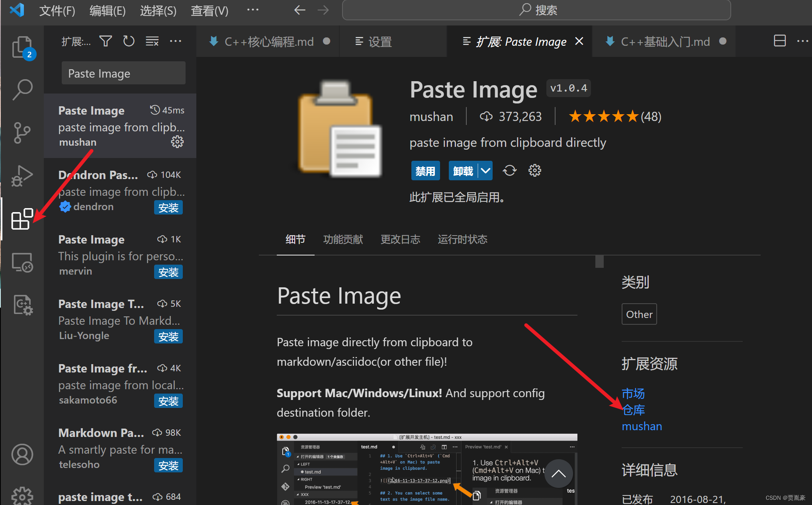Viewport: 812px width, 505px height.
Task: Click the refresh icon in Extensions panel
Action: [129, 41]
